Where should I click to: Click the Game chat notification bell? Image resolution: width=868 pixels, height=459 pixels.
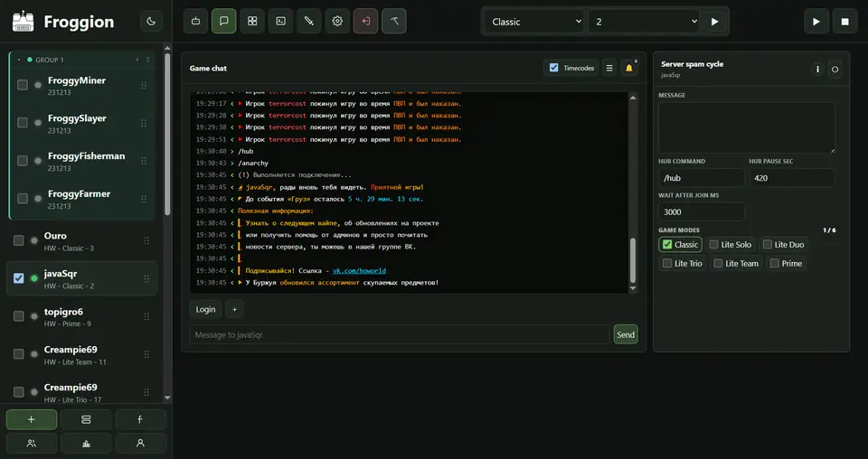[x=629, y=68]
